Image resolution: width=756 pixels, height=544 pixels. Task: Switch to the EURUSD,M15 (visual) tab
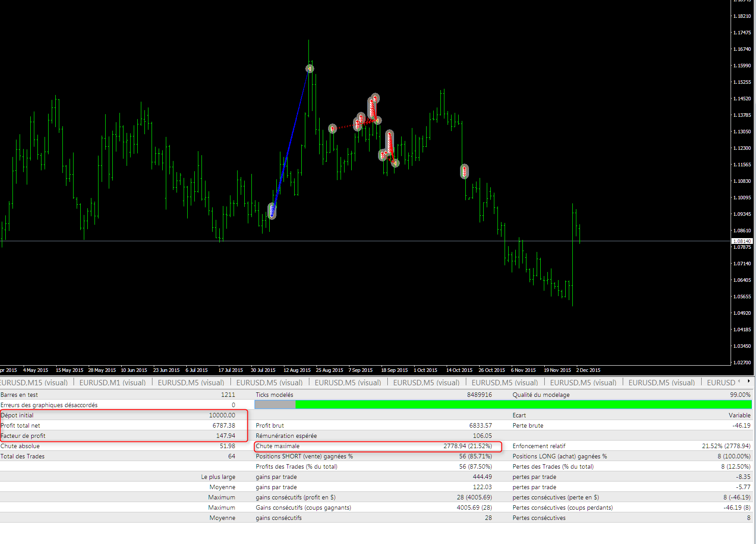tap(34, 383)
